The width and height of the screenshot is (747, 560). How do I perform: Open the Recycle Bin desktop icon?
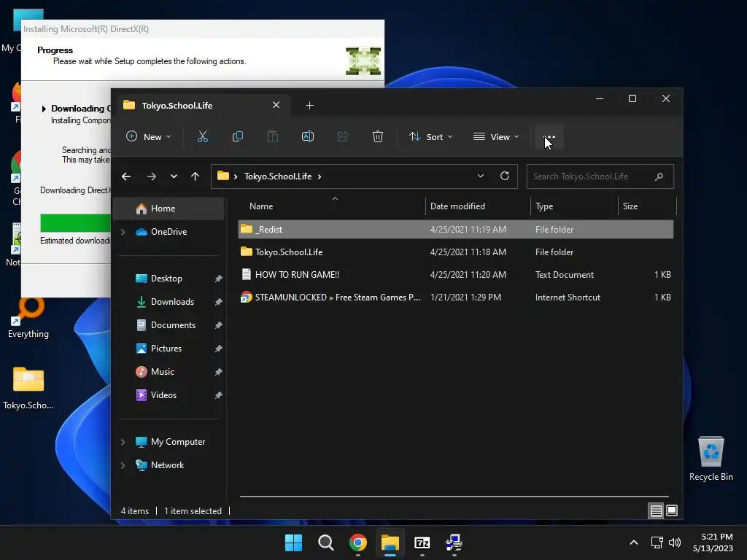tap(711, 459)
